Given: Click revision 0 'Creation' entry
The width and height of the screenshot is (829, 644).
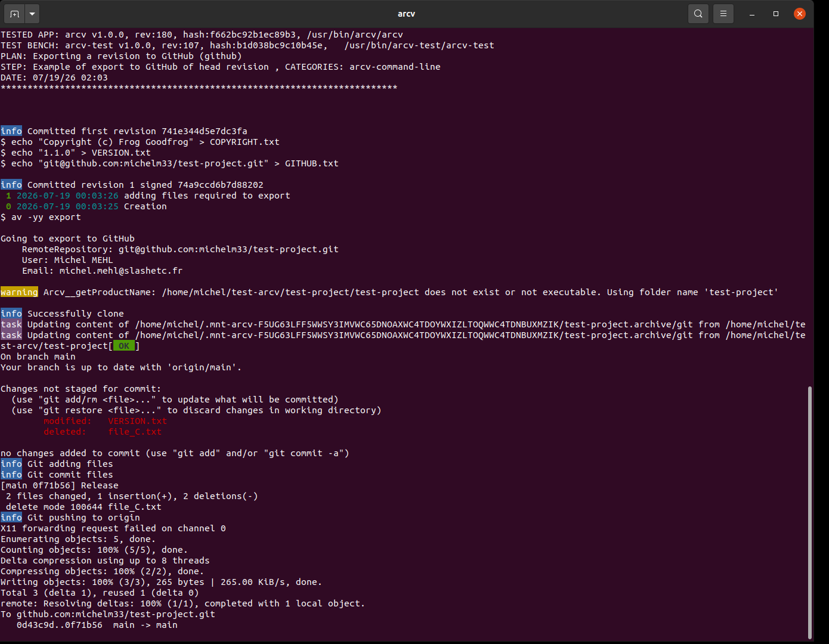Looking at the screenshot, I should point(86,206).
